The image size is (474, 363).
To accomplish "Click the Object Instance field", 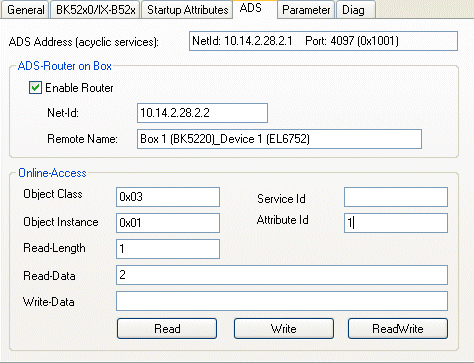I will tap(168, 223).
